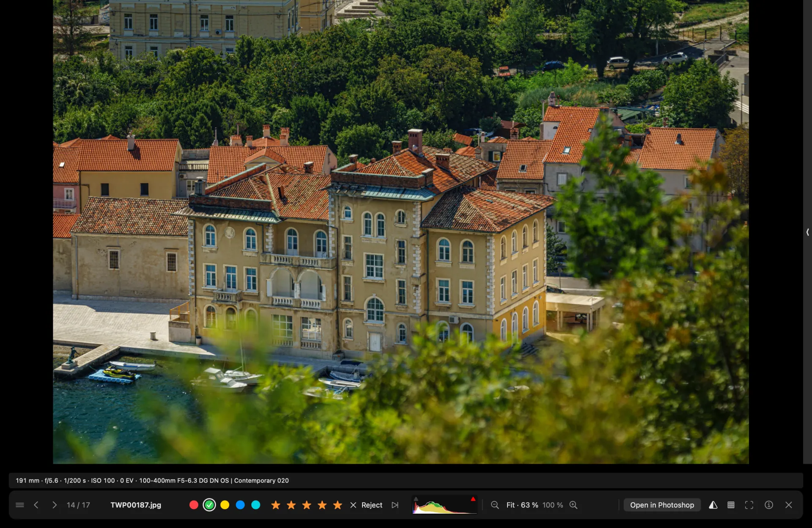Apply the cyan color label
This screenshot has width=812, height=528.
(x=256, y=505)
